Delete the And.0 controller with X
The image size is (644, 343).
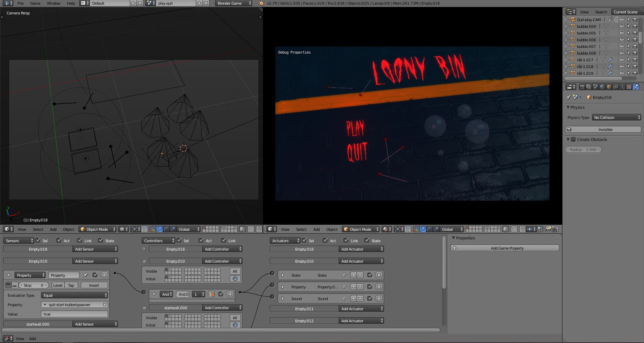coord(230,294)
